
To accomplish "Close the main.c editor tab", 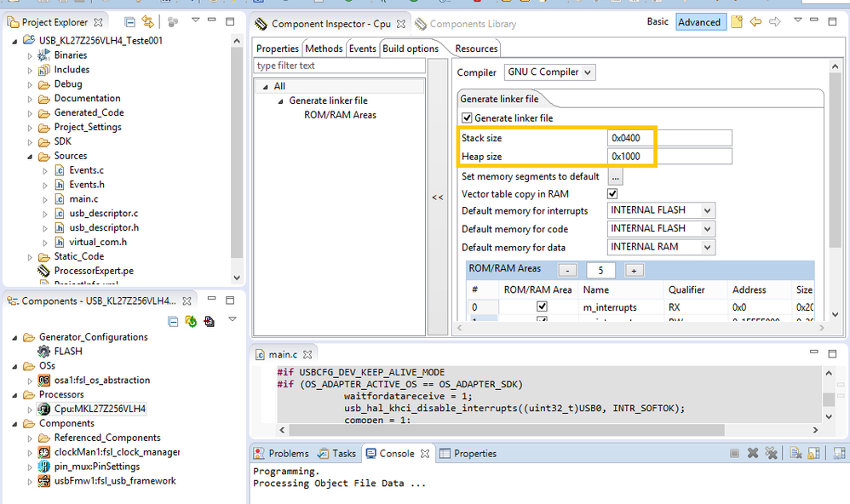I will tap(307, 354).
